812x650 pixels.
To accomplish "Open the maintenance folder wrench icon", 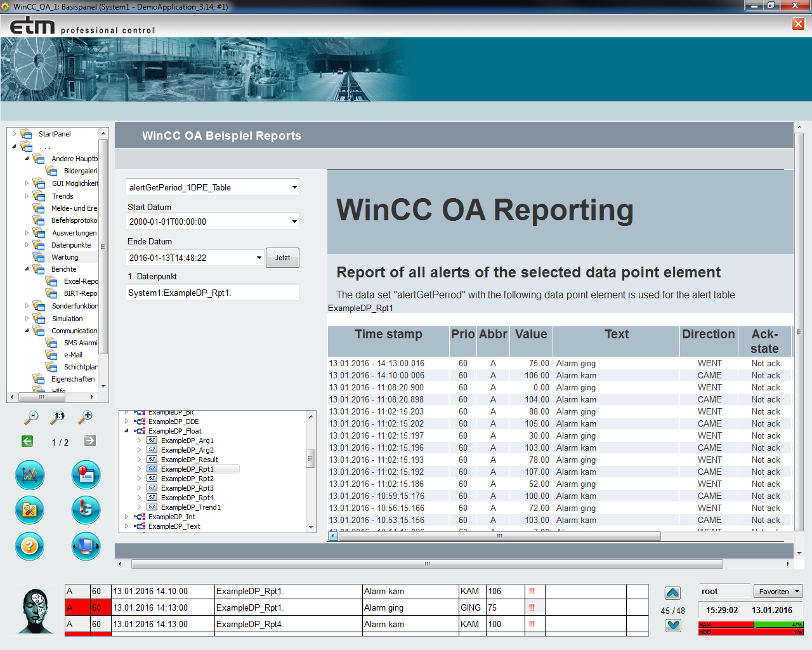I will [x=30, y=510].
